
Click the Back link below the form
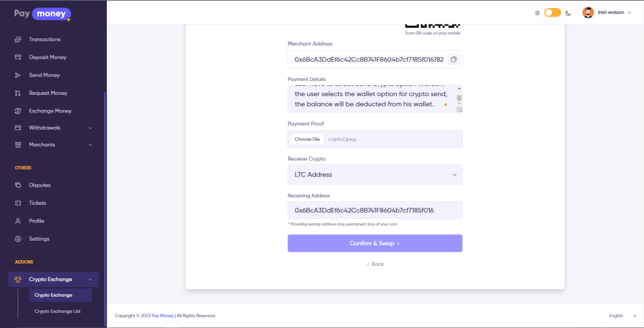[375, 264]
